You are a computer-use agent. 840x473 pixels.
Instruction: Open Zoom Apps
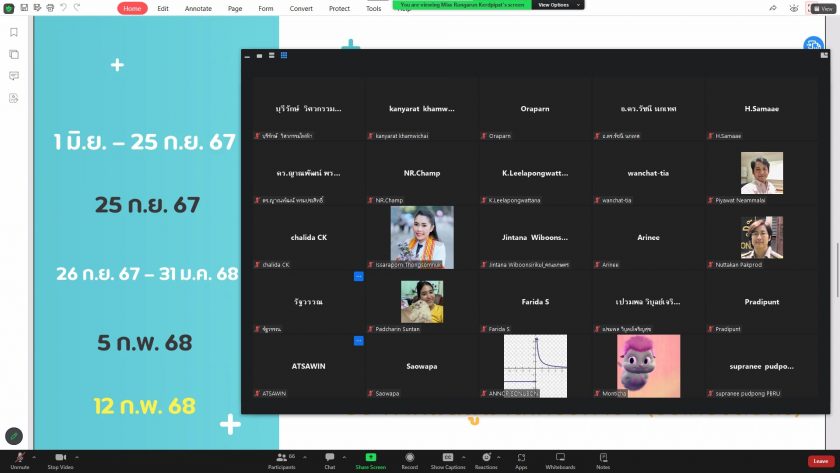click(521, 459)
